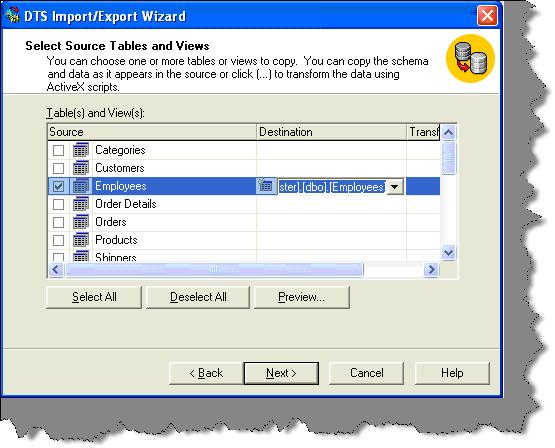Check the Categories checkbox
This screenshot has width=555, height=448.
(x=58, y=150)
